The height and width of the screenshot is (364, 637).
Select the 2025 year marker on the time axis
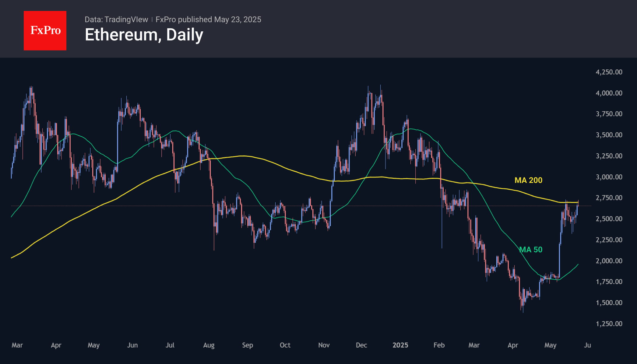(400, 345)
